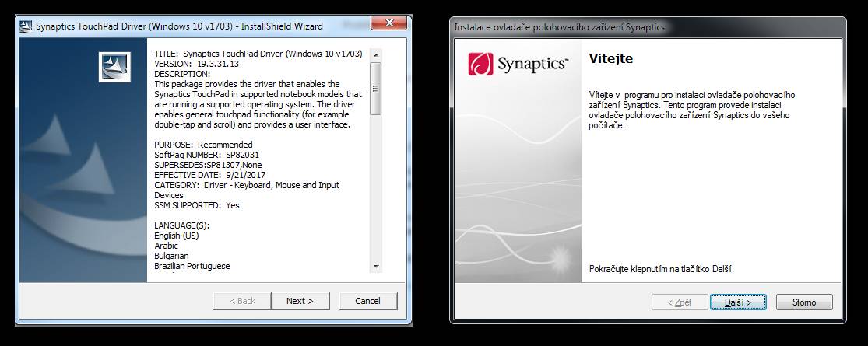Click the 'VERSION: 19.3.31.13' line

[x=196, y=64]
